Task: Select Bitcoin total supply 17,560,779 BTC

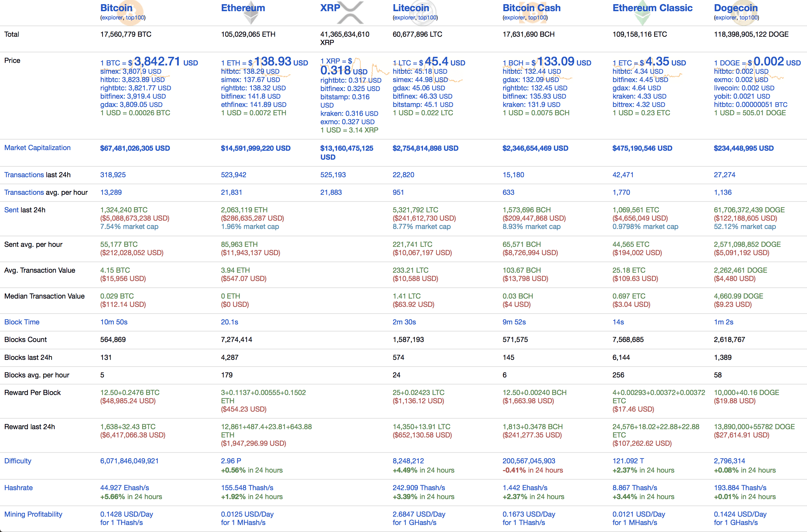Action: [x=126, y=34]
